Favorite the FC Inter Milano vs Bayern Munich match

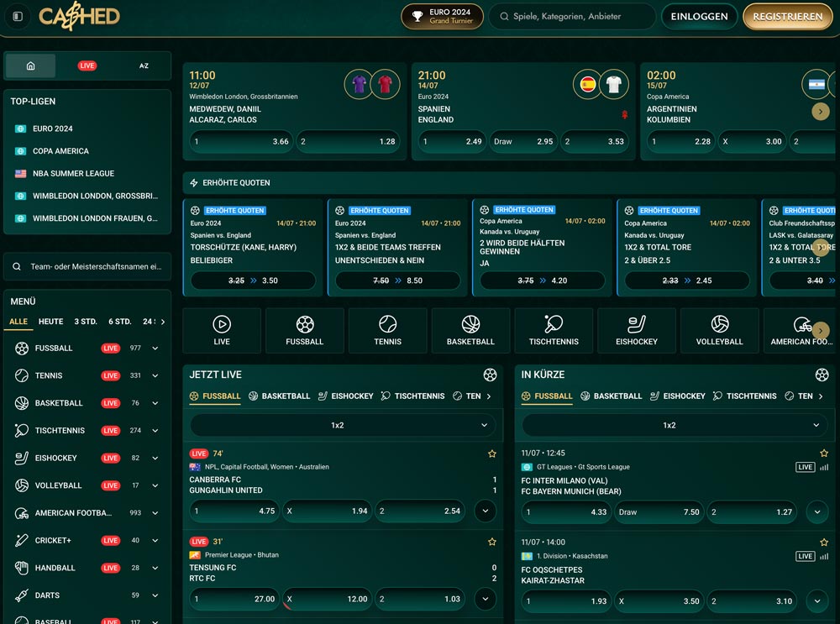[824, 454]
